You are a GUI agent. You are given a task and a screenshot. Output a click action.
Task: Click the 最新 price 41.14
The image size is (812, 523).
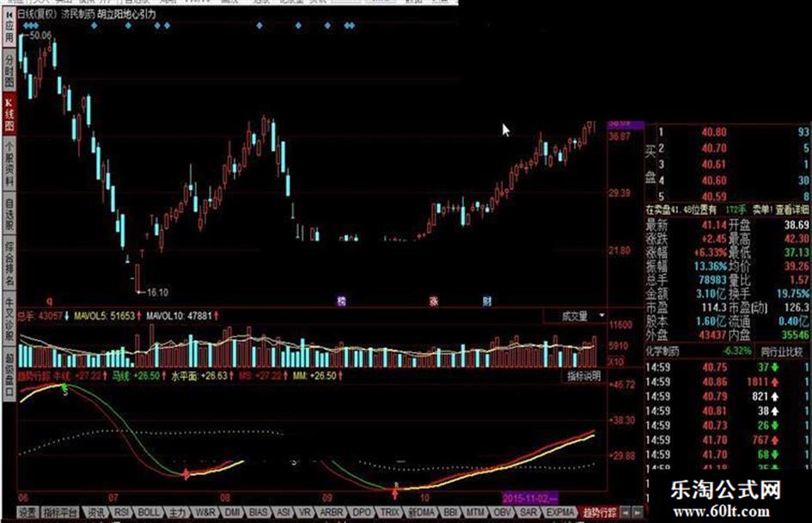[x=713, y=225]
